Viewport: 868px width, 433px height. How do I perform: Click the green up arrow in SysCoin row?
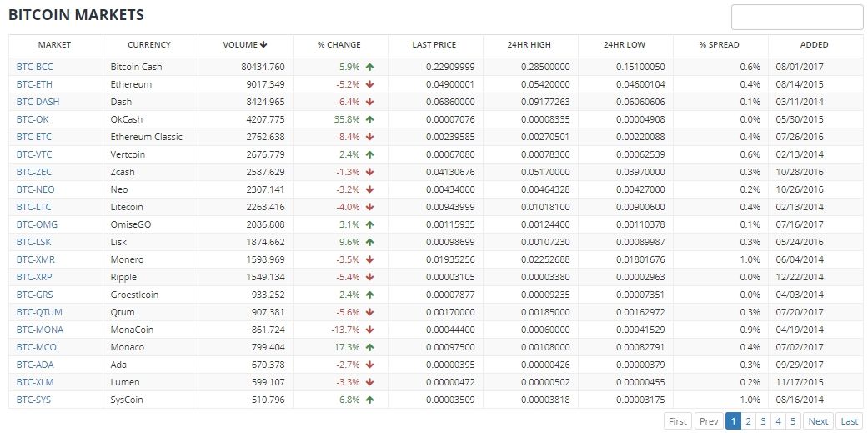pyautogui.click(x=369, y=400)
